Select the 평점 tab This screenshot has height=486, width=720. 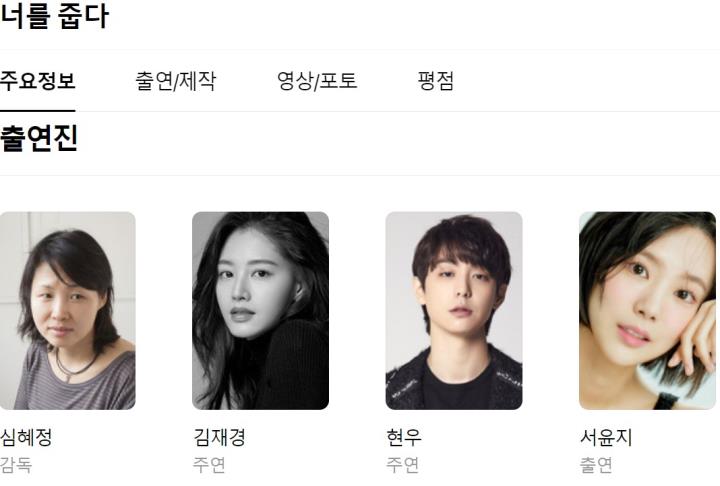[436, 81]
